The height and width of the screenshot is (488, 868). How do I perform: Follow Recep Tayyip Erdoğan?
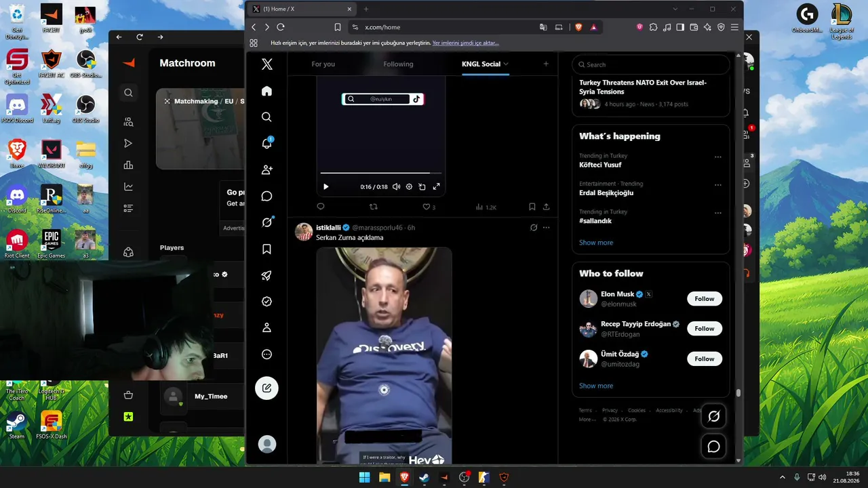(x=705, y=329)
